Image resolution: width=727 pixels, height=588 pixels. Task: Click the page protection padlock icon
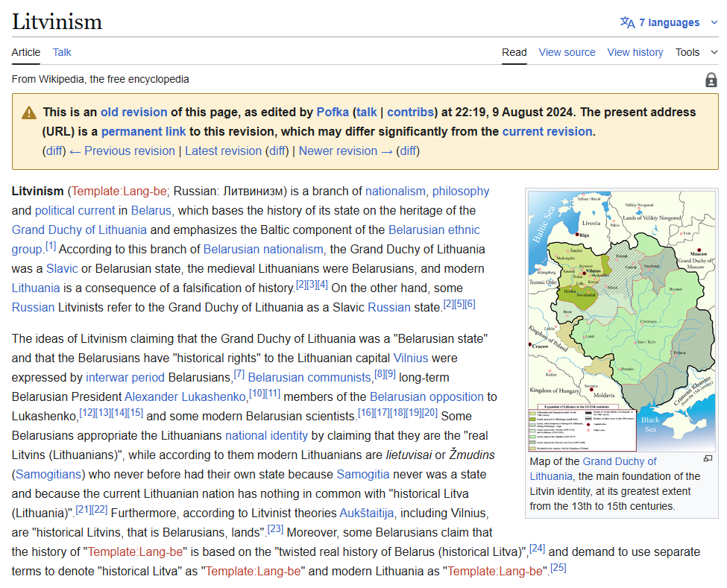[711, 80]
